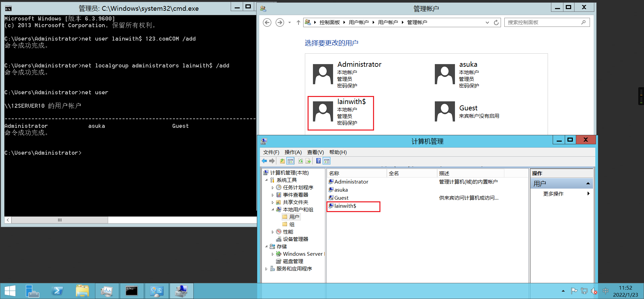Select Administrator account avatar in 管理帐户
Viewport: 644px width, 299px height.
click(323, 74)
